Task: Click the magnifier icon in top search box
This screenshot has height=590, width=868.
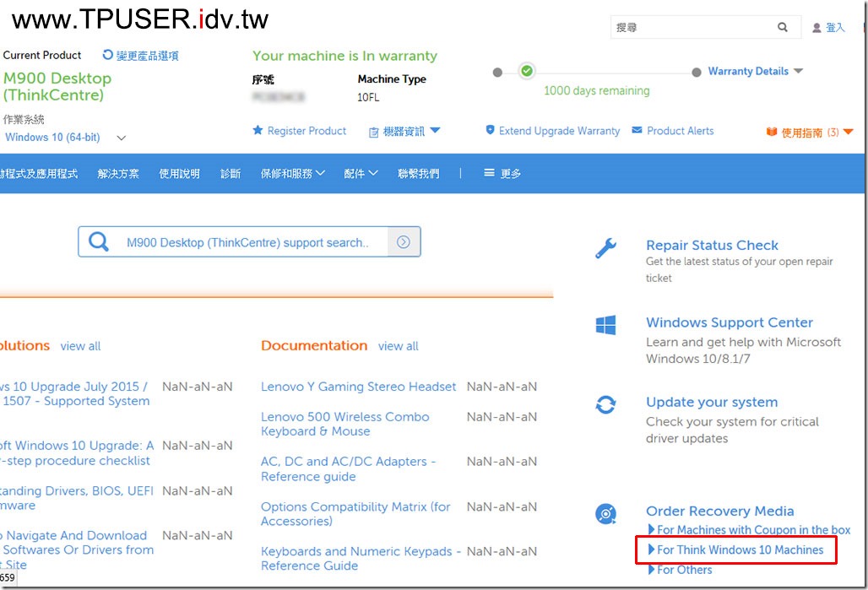Action: 783,28
